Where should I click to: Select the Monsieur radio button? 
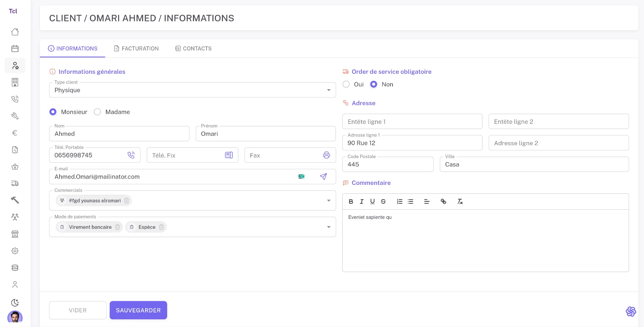coord(53,112)
